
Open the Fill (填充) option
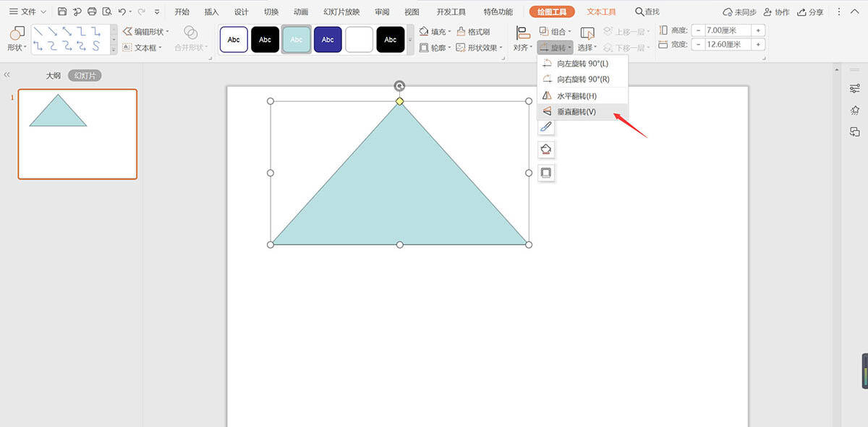[435, 32]
